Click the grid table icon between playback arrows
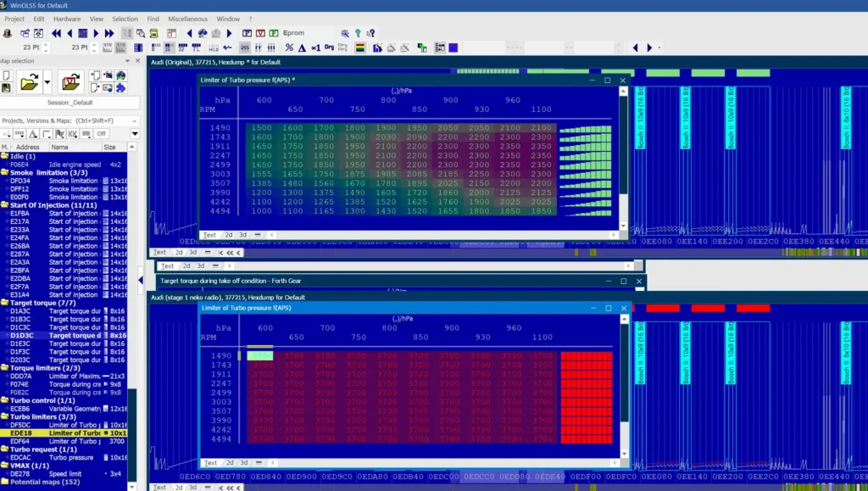 pos(82,33)
